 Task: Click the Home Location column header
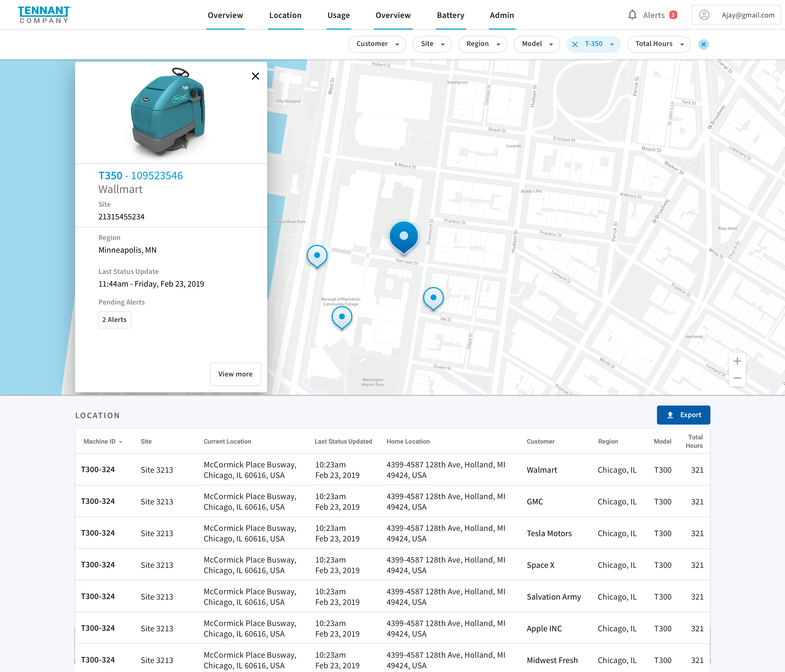click(x=408, y=441)
